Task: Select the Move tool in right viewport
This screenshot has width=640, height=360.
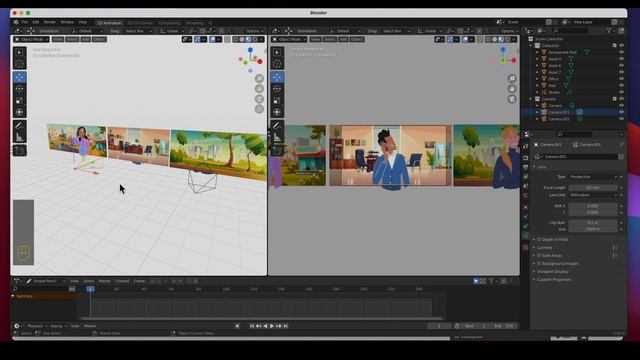Action: [277, 77]
